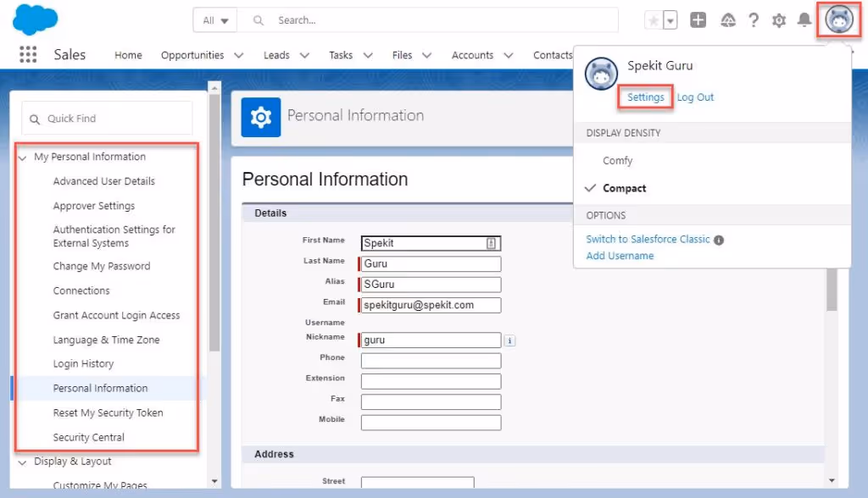
Task: Click the search magnifier icon in header
Action: coord(258,20)
